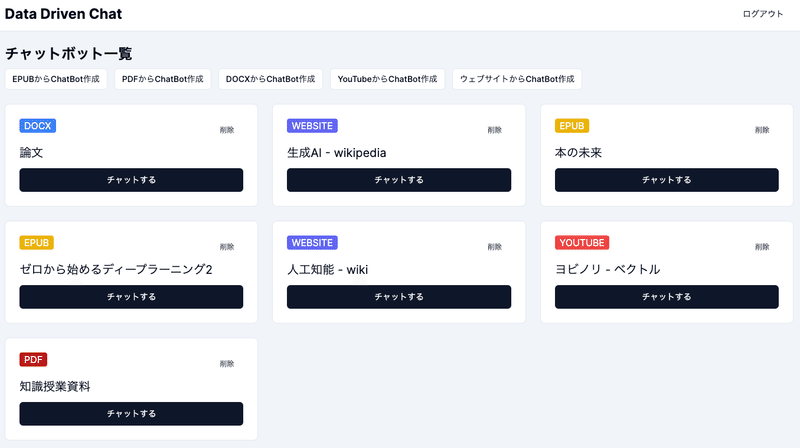Screen dimensions: 800x448
Task: Open PDFからChatBot作成
Action: click(162, 78)
